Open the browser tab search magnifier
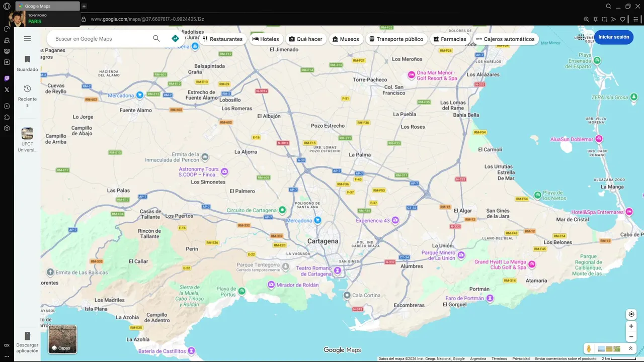 coord(608,6)
